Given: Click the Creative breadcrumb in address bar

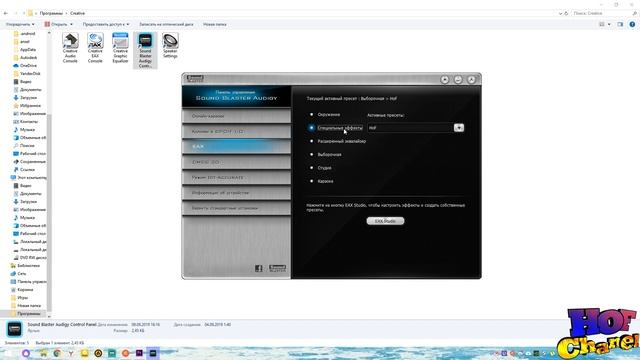Looking at the screenshot, I should click(77, 13).
